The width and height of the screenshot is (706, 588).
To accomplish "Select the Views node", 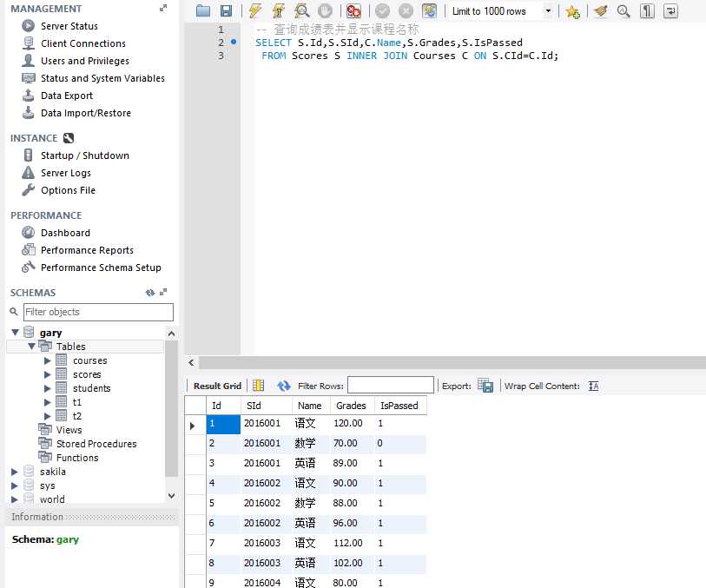I will [69, 430].
